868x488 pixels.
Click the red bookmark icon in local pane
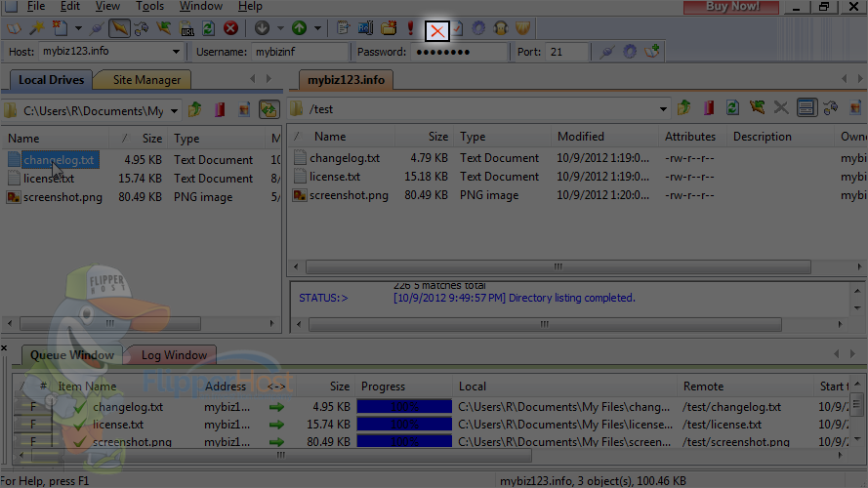click(x=220, y=109)
